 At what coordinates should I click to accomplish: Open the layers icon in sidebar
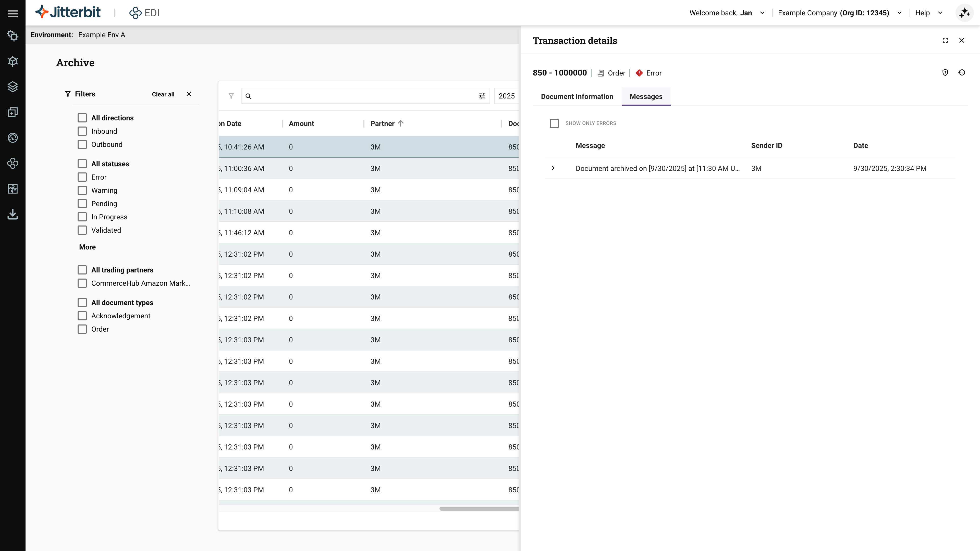[13, 87]
